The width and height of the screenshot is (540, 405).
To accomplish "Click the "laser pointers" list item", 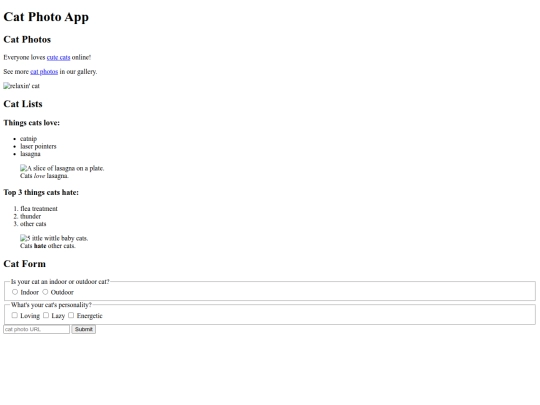I will [x=38, y=146].
